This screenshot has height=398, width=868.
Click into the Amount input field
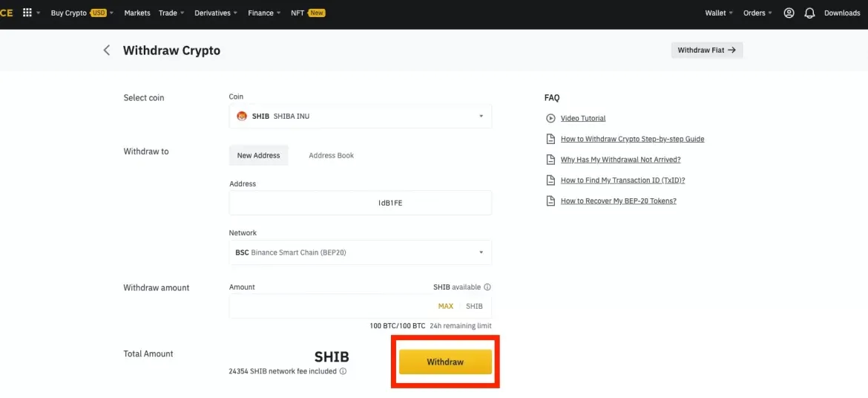[x=361, y=306]
